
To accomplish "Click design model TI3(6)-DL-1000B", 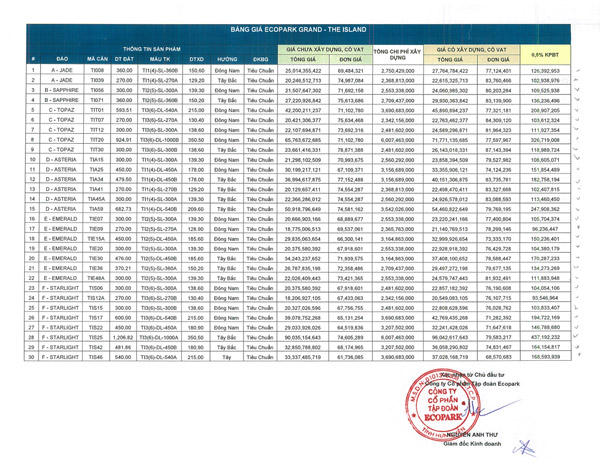I will 160,140.
